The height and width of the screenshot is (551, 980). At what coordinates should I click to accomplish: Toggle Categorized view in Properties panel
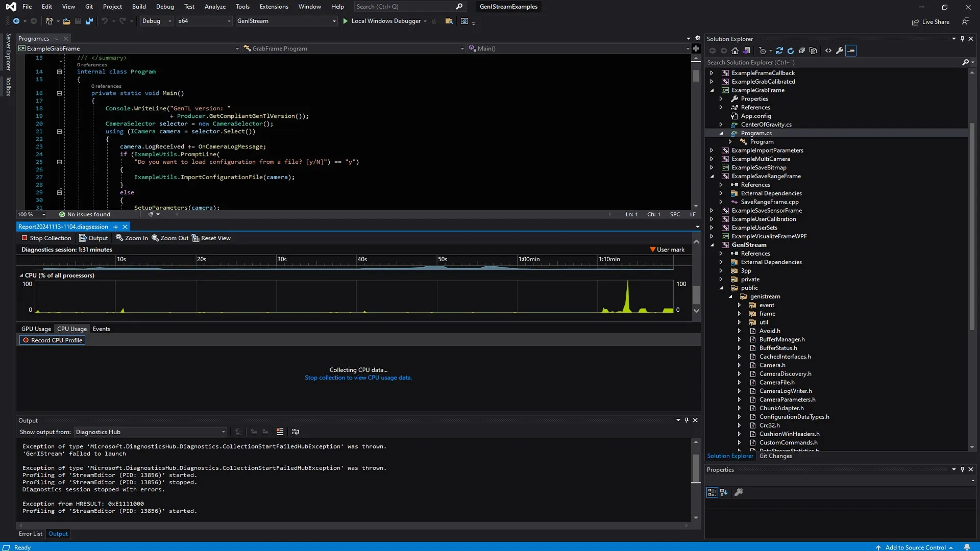pos(712,492)
